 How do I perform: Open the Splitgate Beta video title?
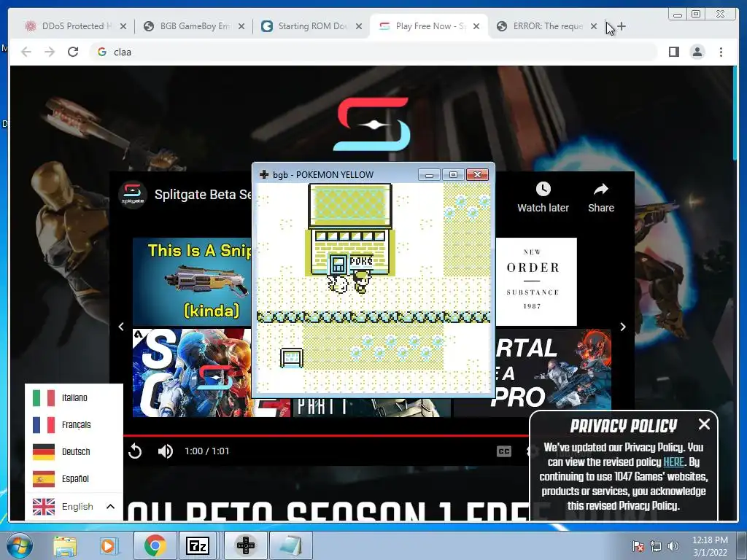203,194
